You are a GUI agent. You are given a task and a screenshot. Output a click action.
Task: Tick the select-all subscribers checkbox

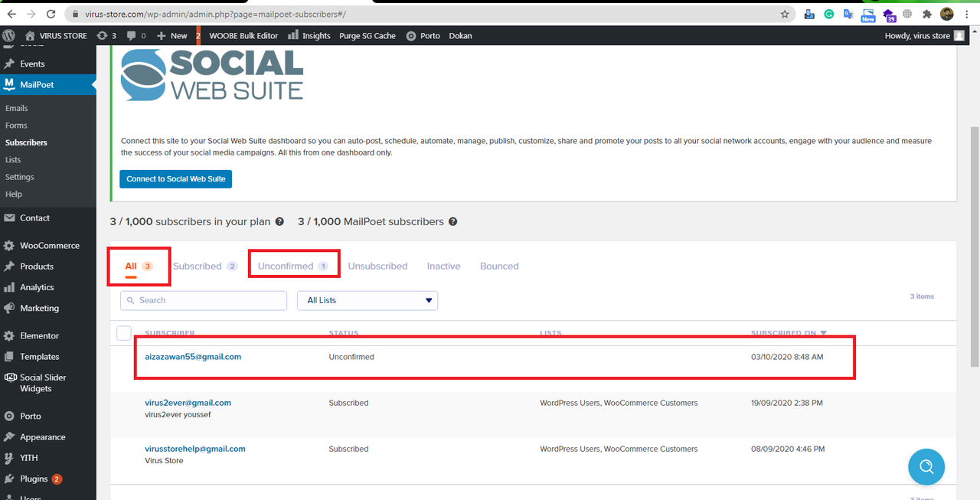point(124,333)
